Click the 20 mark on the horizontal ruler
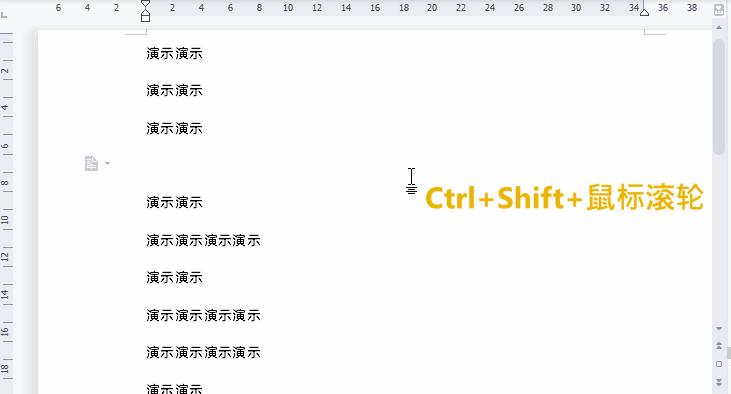The width and height of the screenshot is (731, 394). (x=432, y=8)
